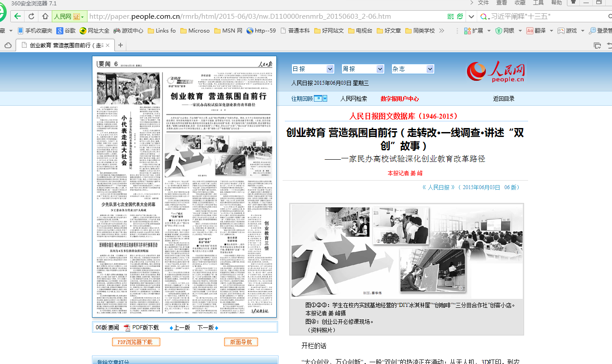Click the newspaper page 6 thumbnail image

pyautogui.click(x=184, y=187)
